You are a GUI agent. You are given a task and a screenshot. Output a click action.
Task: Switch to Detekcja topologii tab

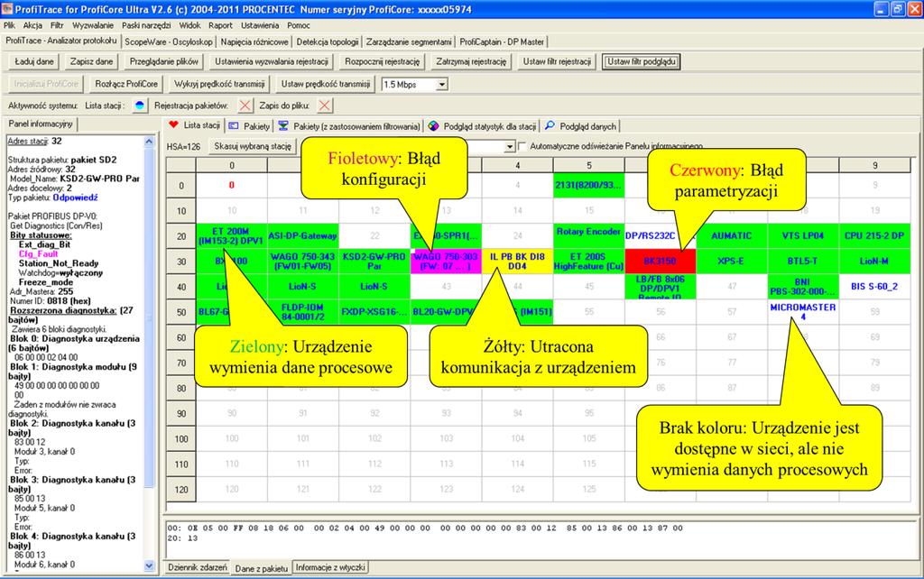(327, 41)
